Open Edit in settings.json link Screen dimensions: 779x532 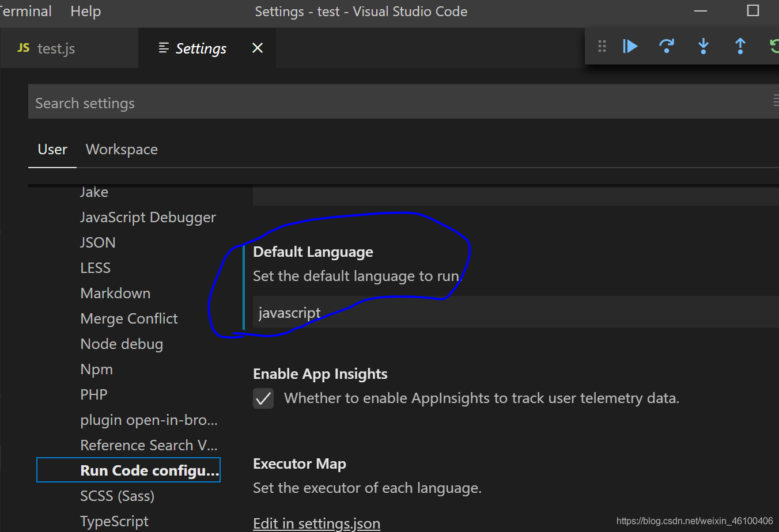(316, 523)
